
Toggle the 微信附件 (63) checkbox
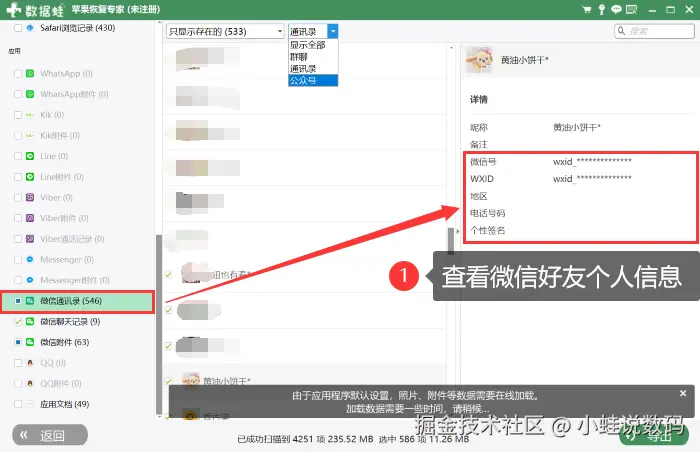point(18,342)
